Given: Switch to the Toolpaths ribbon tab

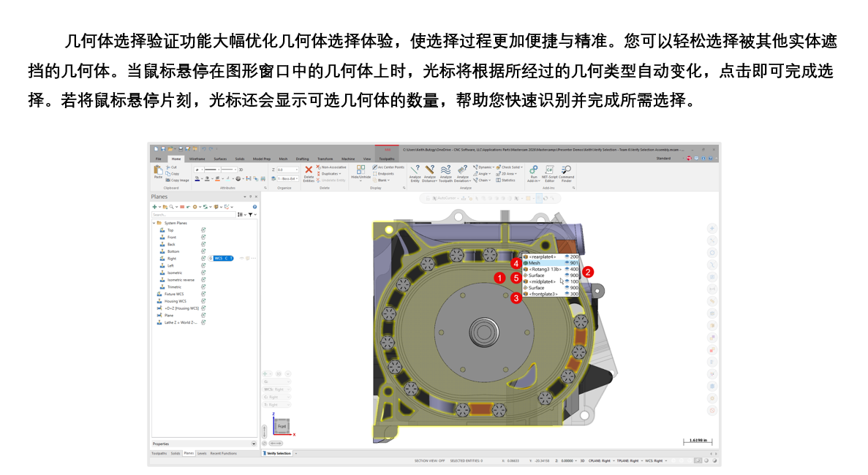Looking at the screenshot, I should click(387, 159).
